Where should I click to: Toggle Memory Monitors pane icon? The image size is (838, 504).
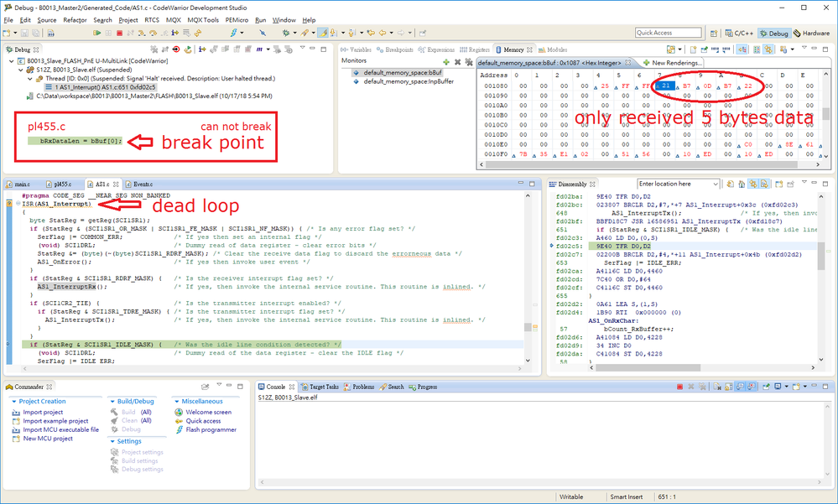tap(742, 49)
